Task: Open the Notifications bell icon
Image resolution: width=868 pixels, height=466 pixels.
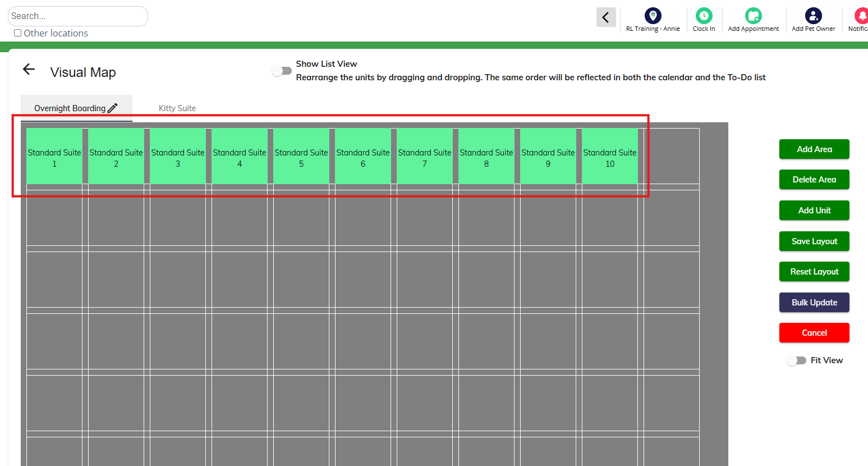Action: coord(861,16)
